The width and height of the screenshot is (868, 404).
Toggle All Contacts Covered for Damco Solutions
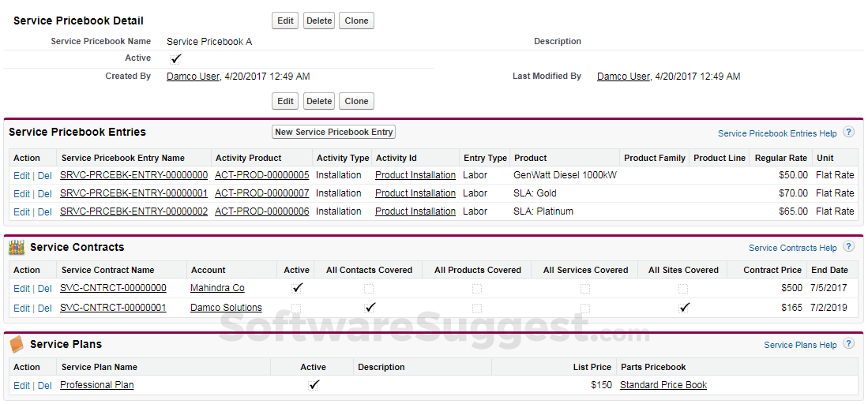(370, 308)
